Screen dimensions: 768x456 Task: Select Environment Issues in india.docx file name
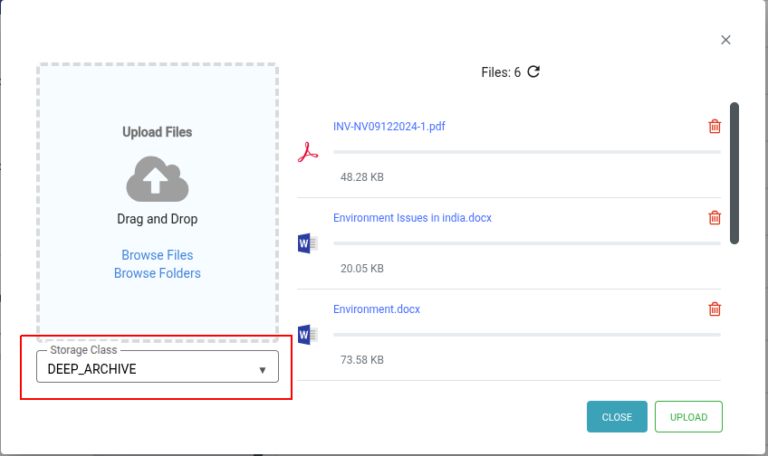[412, 218]
